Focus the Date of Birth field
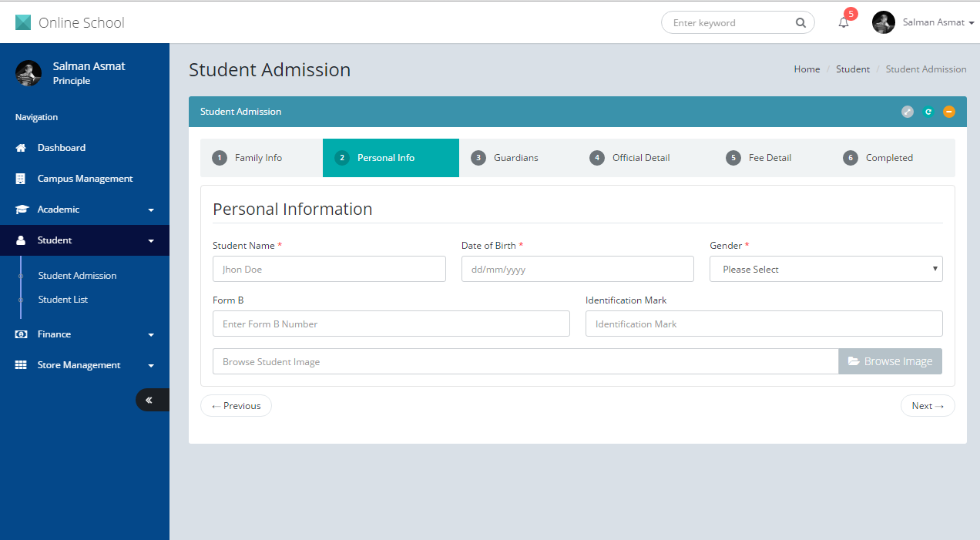The image size is (980, 540). point(577,269)
